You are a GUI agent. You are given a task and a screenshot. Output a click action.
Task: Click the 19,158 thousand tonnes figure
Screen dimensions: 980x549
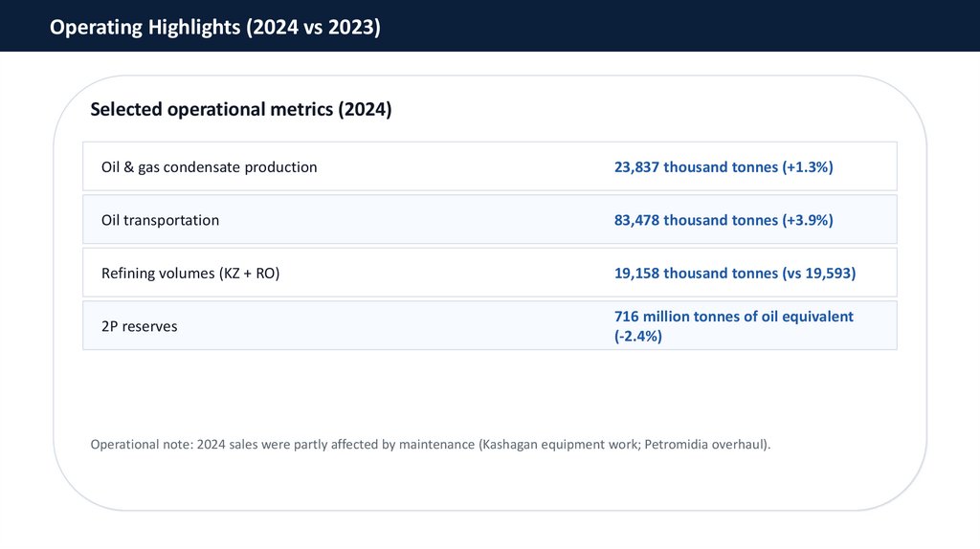696,274
